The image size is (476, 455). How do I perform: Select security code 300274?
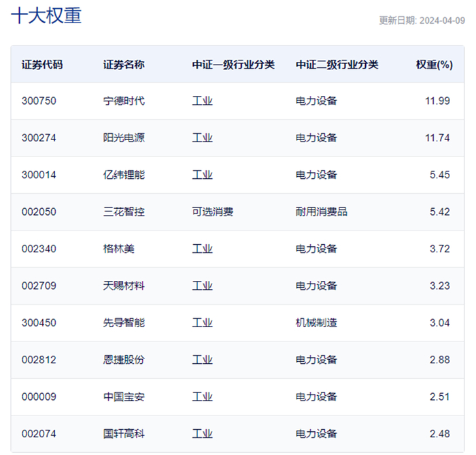point(39,138)
